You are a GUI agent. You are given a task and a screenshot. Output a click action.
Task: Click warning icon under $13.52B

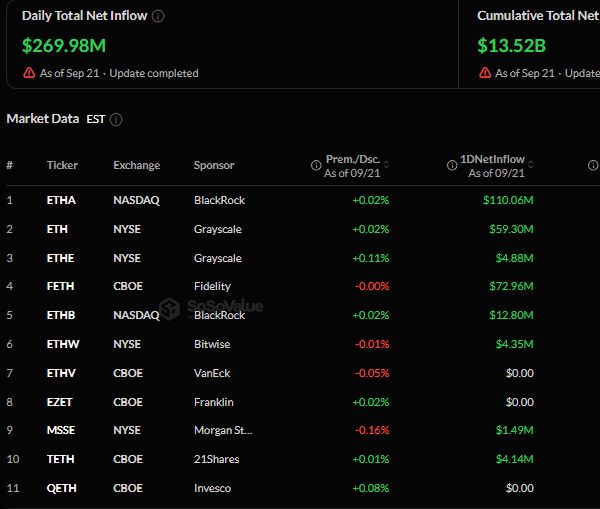(485, 73)
